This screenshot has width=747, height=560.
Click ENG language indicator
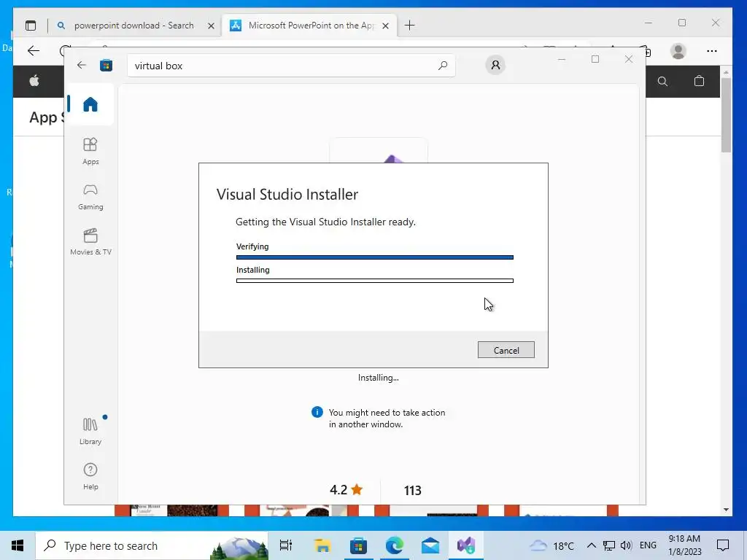[x=648, y=545]
